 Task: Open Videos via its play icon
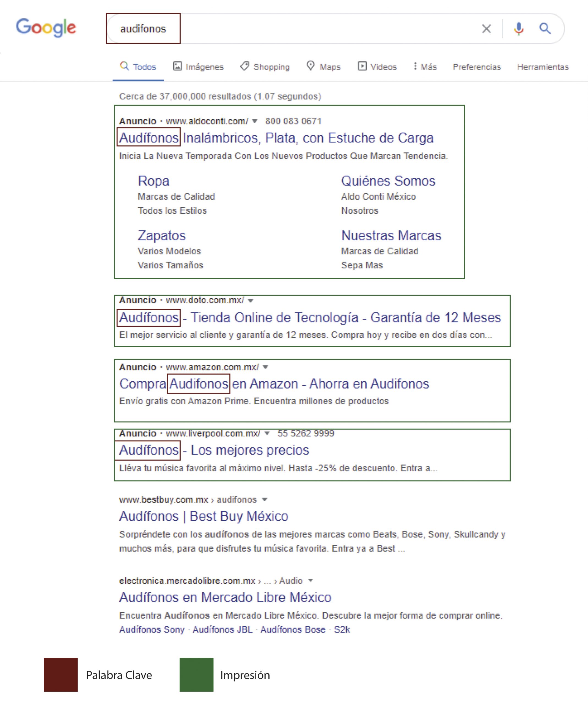click(x=363, y=66)
